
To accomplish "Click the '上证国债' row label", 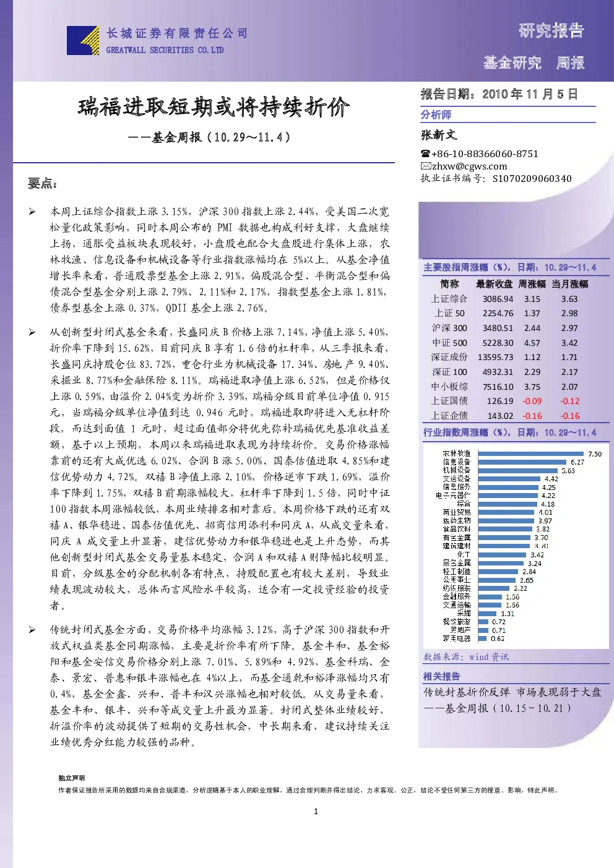I will pyautogui.click(x=449, y=401).
